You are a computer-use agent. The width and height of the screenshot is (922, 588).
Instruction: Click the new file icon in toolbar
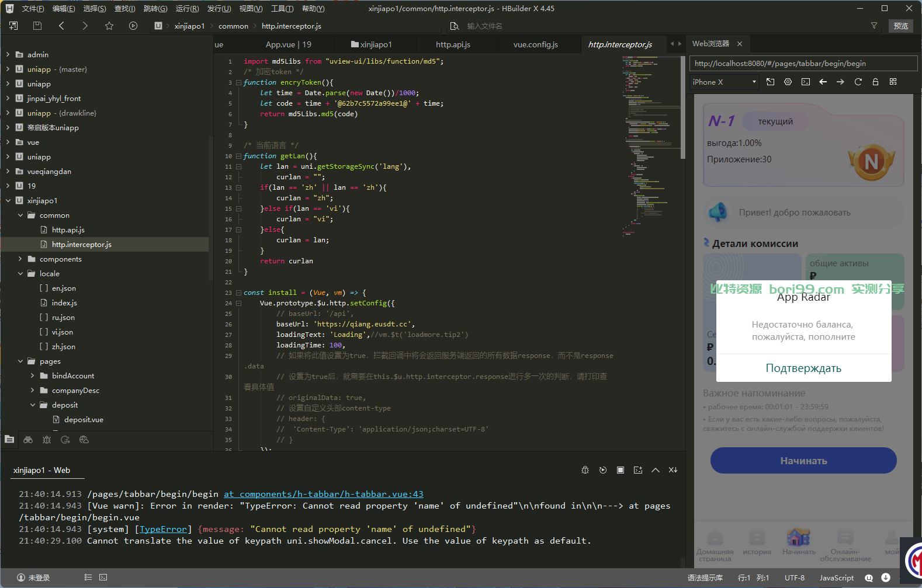pos(13,26)
